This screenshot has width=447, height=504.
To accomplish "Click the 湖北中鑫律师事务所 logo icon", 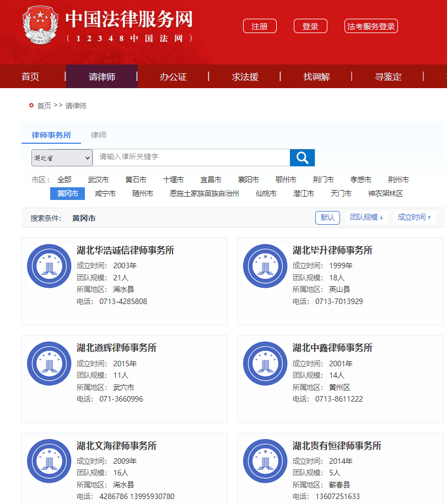I will [x=265, y=363].
